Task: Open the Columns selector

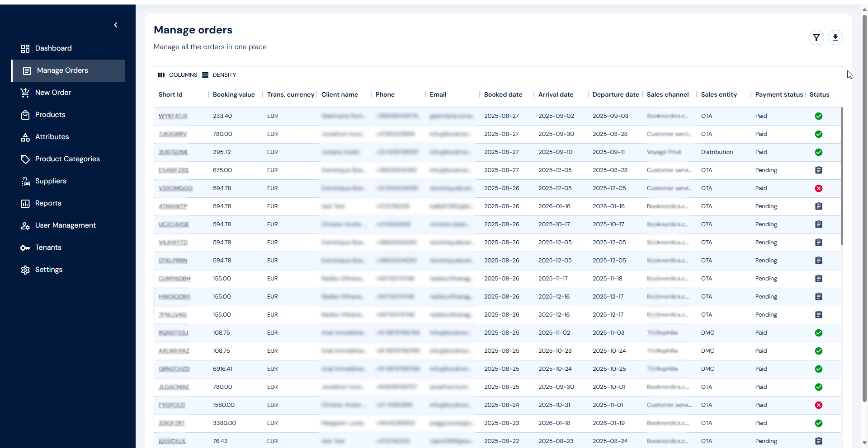Action: tap(178, 75)
